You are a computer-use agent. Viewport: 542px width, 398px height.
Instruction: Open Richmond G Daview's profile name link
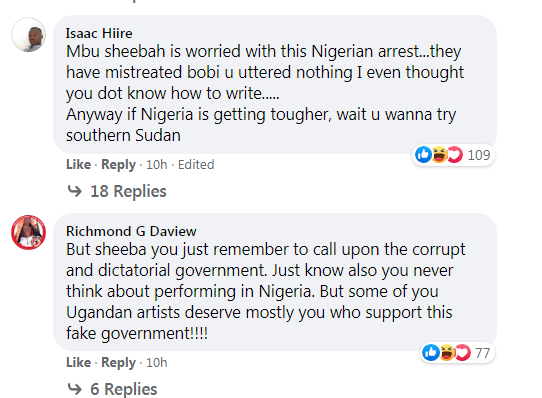click(131, 231)
